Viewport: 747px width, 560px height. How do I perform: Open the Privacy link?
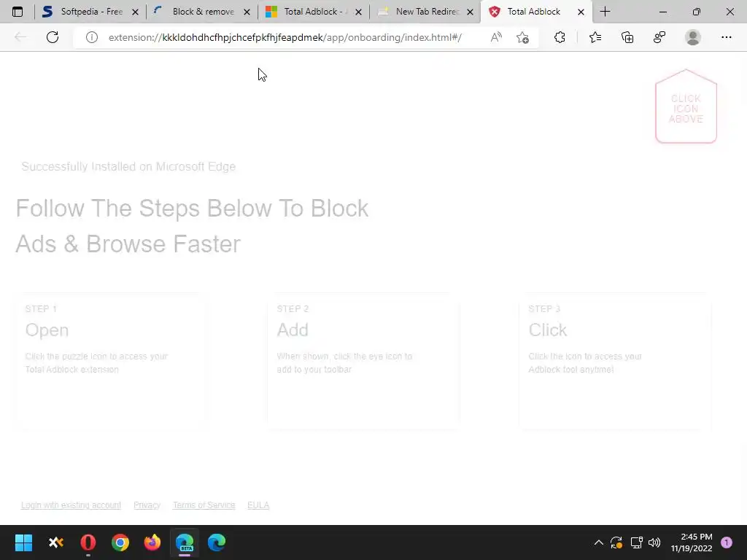147,505
